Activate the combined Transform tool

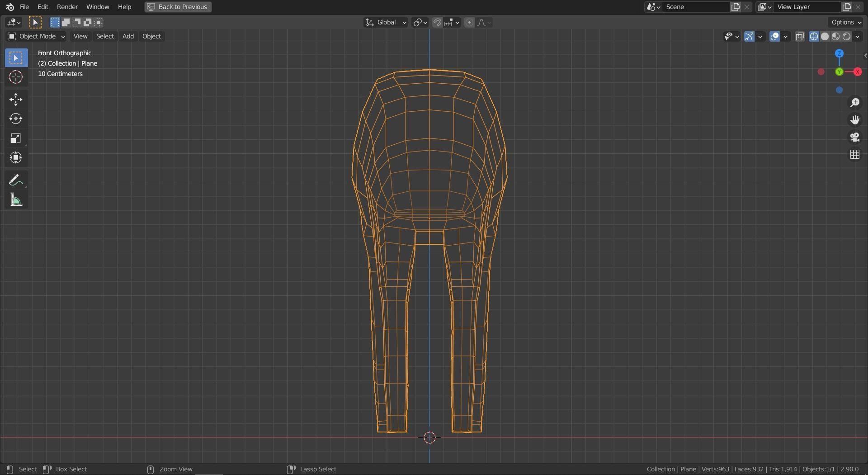click(16, 158)
